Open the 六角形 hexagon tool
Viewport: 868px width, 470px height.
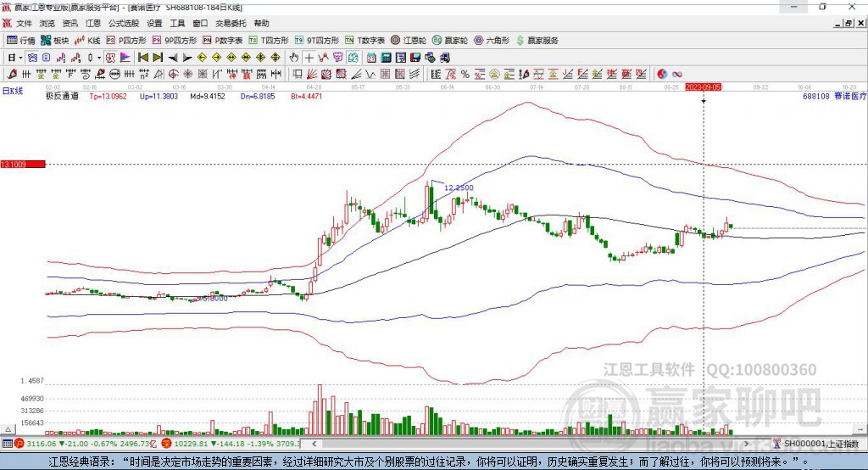[x=492, y=41]
